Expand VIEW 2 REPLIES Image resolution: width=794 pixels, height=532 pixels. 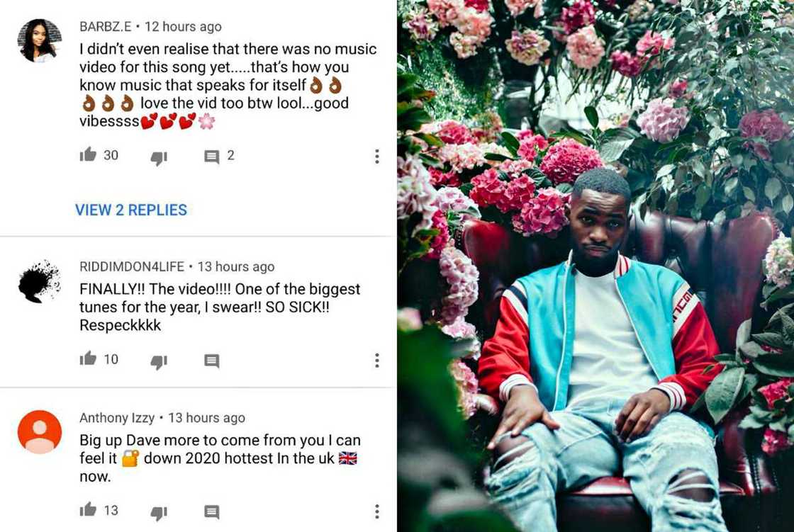[131, 210]
